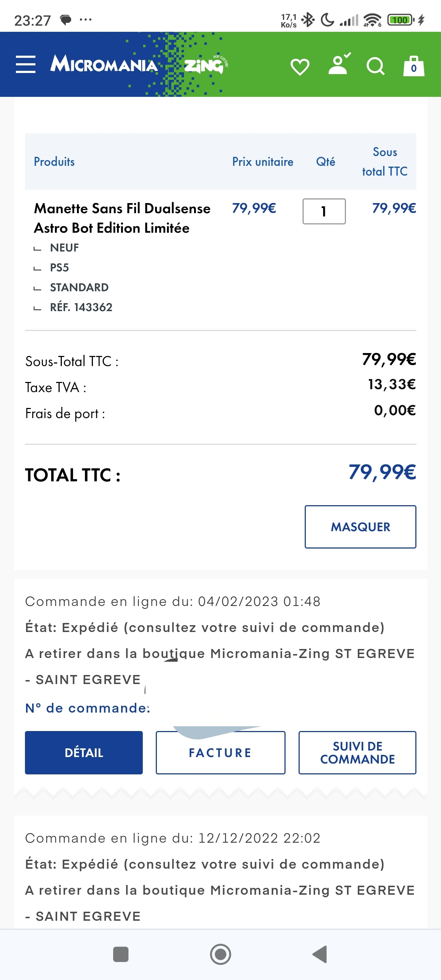Viewport: 441px width, 980px height.
Task: Click the quantity field showing 1
Action: tap(324, 211)
